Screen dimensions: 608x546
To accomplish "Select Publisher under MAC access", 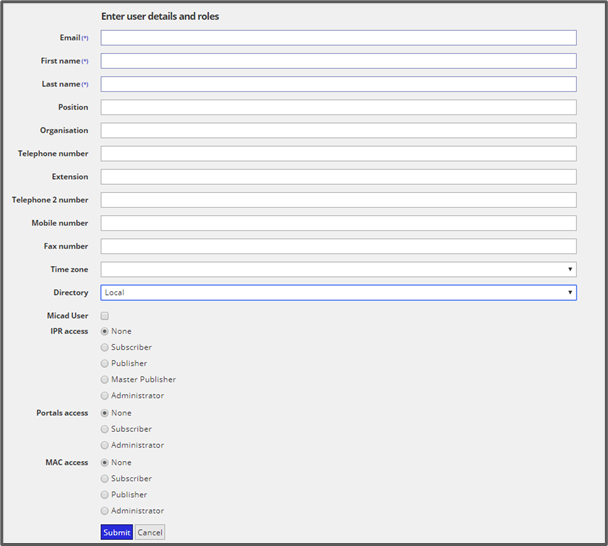I will pos(105,495).
